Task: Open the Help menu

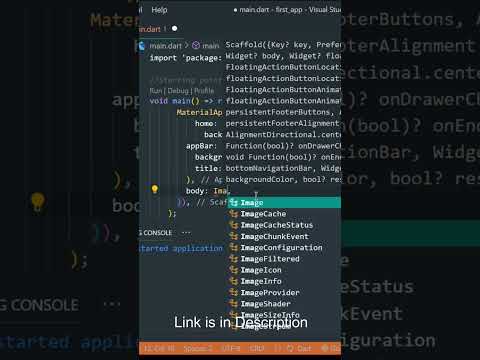Action: (159, 10)
